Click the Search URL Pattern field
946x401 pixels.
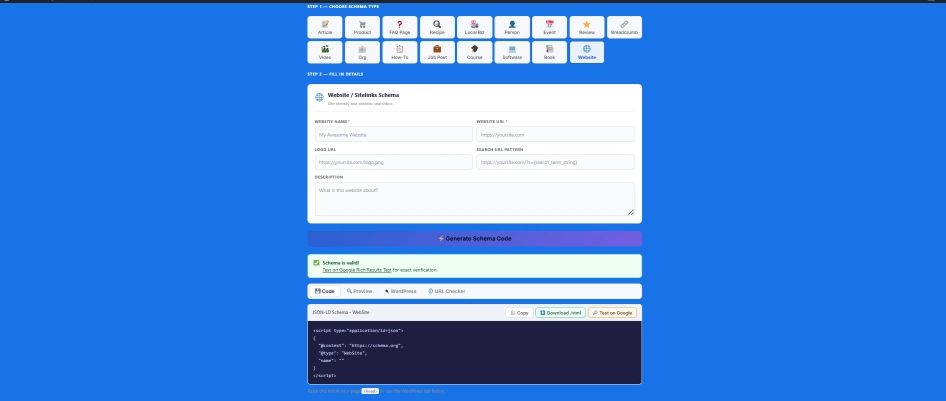point(555,162)
